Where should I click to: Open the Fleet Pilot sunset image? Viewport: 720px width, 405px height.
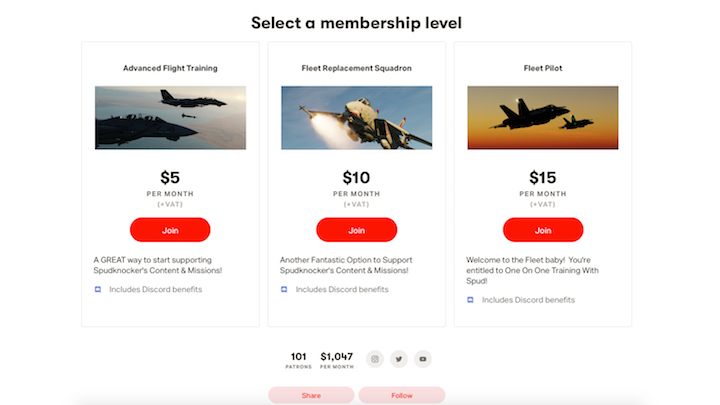coord(543,118)
